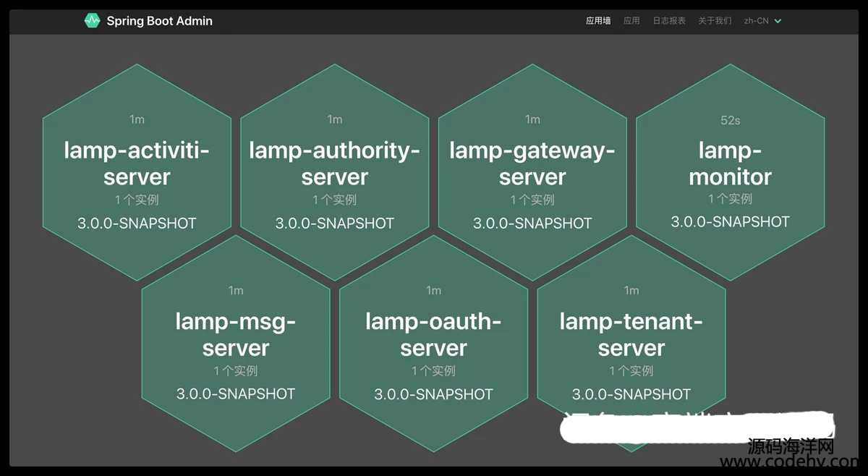Image resolution: width=868 pixels, height=476 pixels.
Task: Open the lamp-monitor application hexagon
Action: coord(731,172)
